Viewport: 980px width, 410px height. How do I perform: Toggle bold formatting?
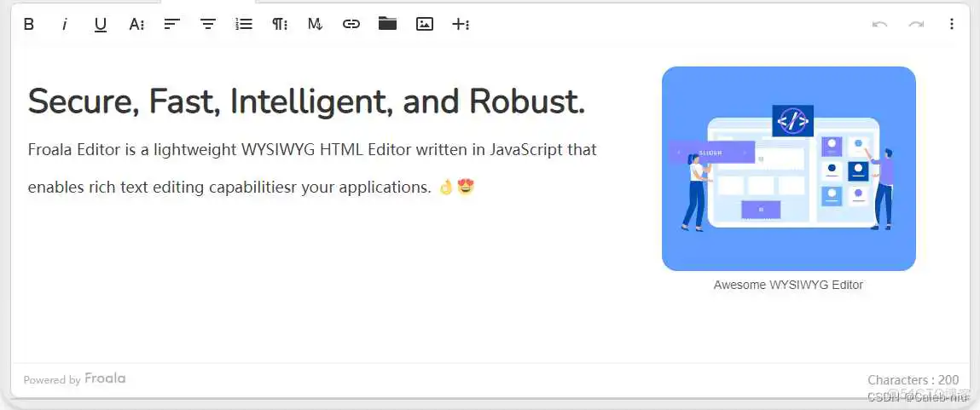[29, 24]
